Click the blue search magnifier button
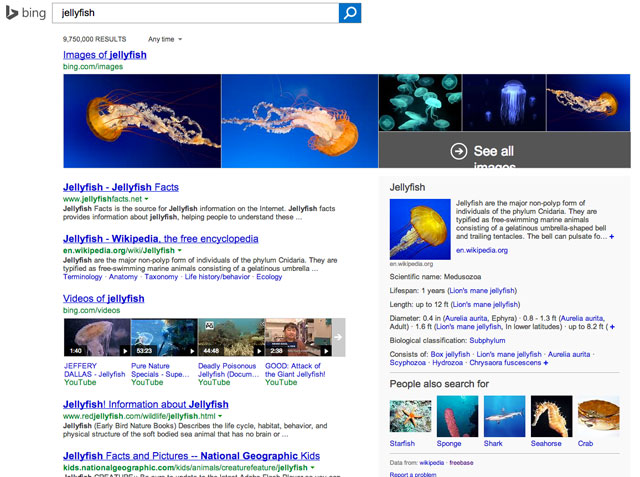The image size is (640, 477). click(350, 13)
